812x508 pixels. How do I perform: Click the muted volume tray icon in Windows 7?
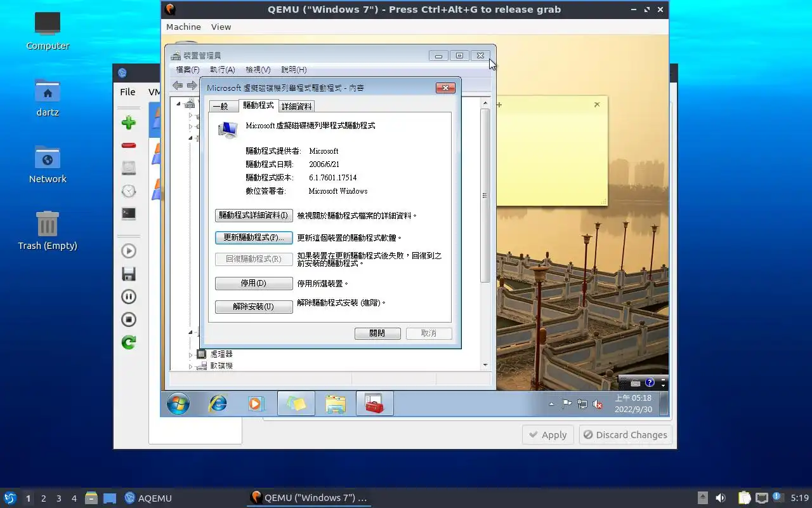click(597, 404)
